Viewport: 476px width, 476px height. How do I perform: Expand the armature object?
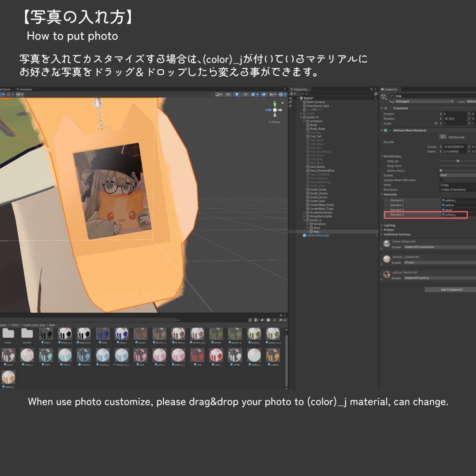(304, 121)
